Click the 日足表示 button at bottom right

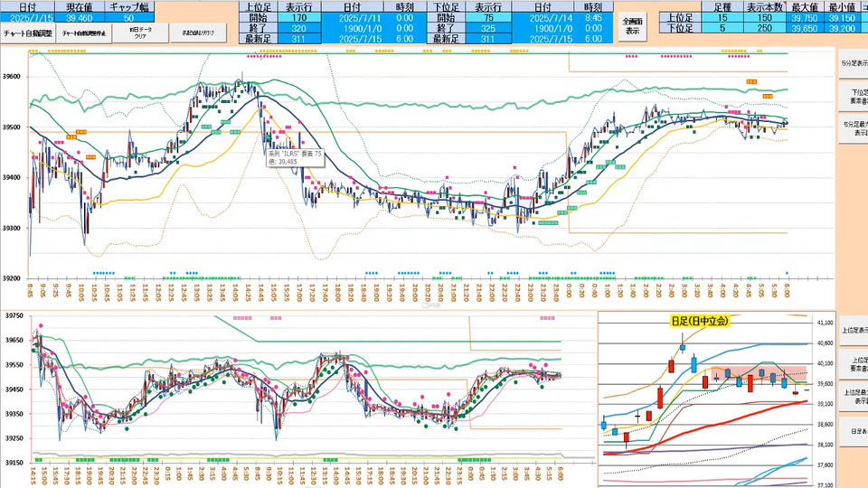[853, 432]
